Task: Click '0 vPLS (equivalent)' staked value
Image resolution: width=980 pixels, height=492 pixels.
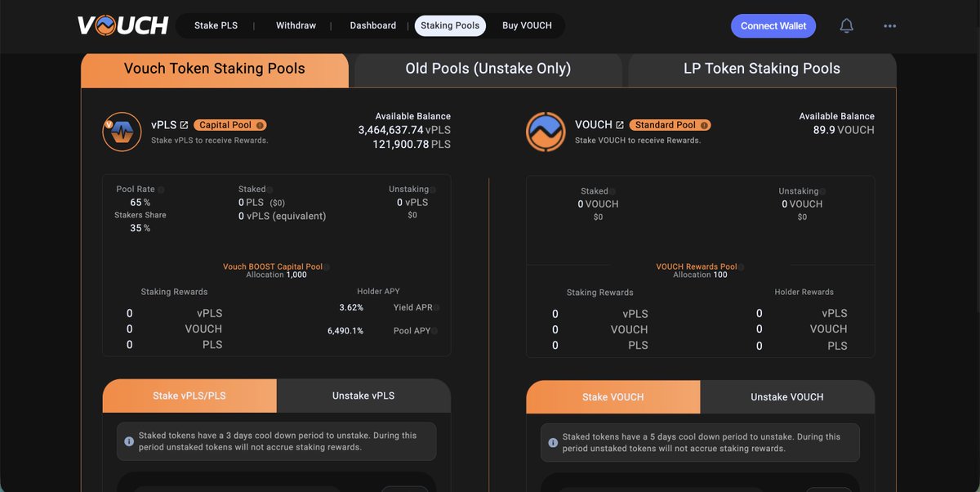Action: point(282,217)
